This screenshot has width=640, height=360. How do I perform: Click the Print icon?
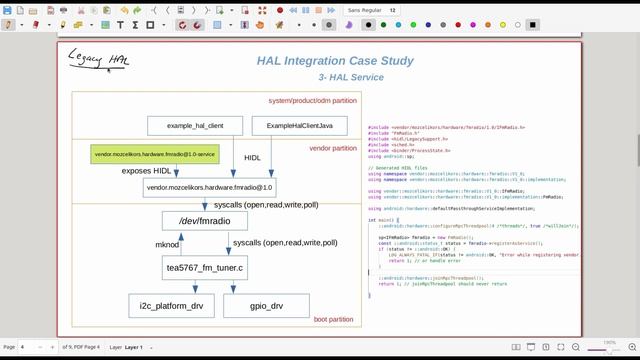pos(64,10)
